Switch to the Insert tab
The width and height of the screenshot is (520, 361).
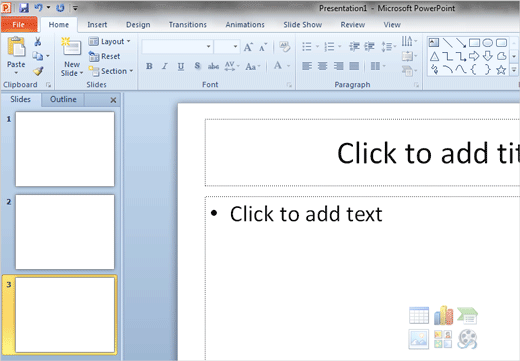(97, 25)
